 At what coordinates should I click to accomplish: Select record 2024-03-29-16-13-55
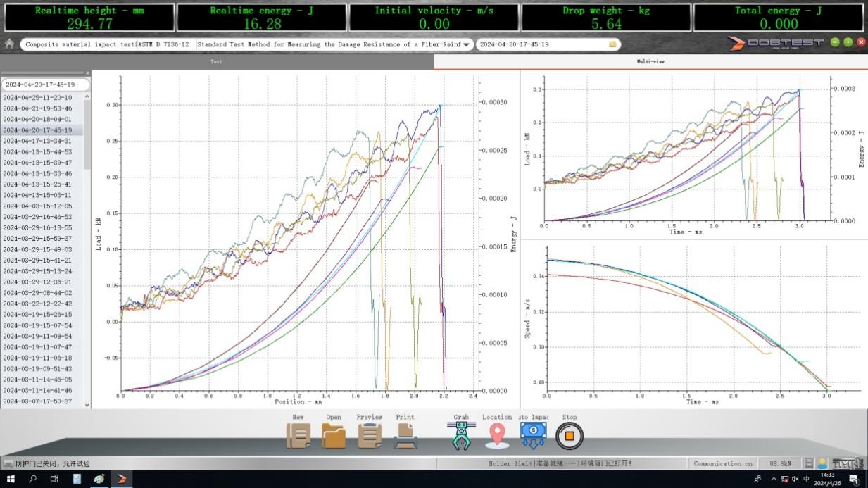(x=42, y=228)
